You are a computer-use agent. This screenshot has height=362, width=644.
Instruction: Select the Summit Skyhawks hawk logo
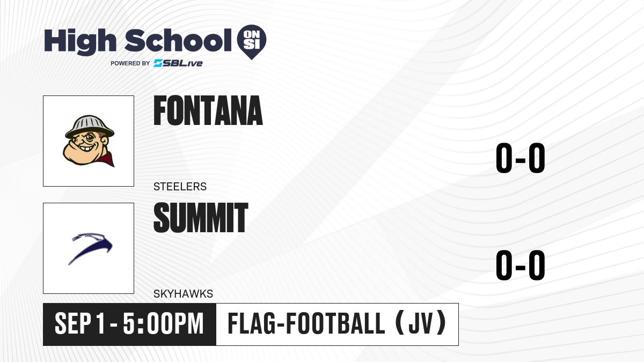coord(89,248)
